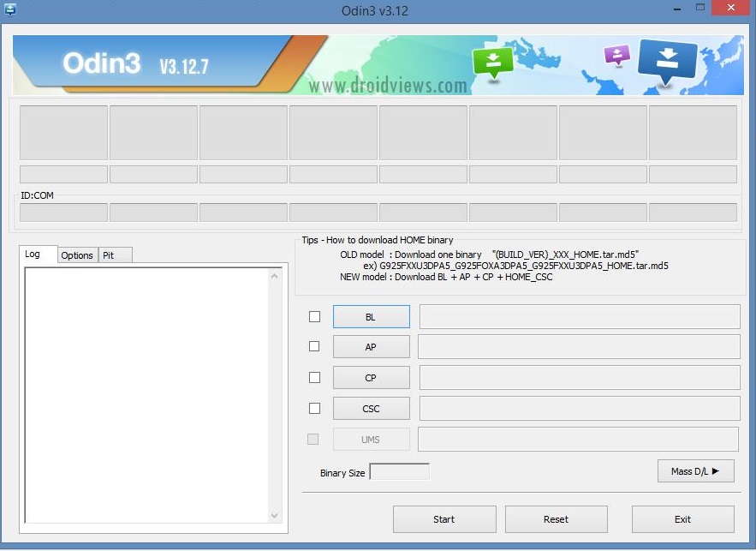Click the CSC file path field
The image size is (756, 551).
click(580, 408)
